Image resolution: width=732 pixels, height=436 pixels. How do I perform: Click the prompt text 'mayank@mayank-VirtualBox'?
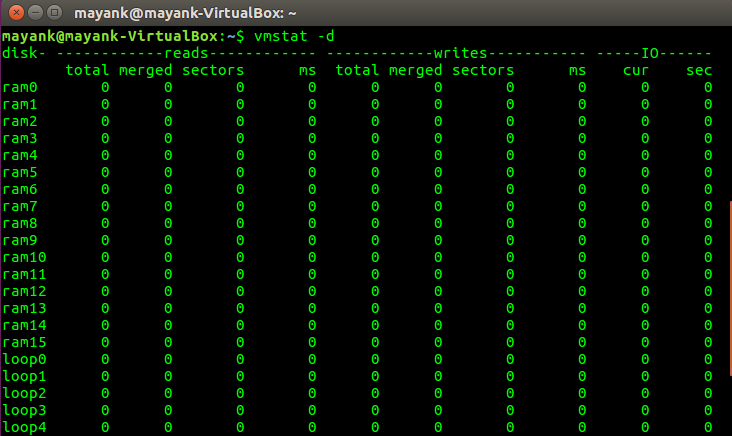tap(110, 36)
